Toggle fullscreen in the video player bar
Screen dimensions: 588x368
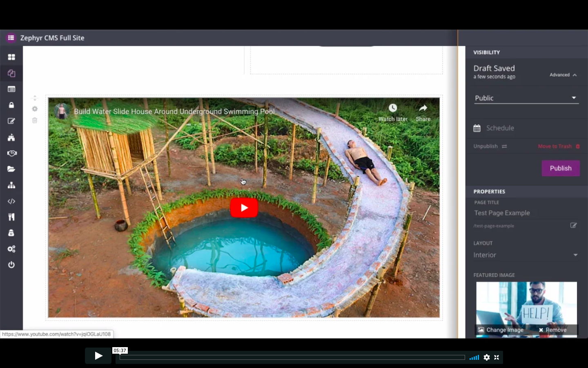(497, 357)
